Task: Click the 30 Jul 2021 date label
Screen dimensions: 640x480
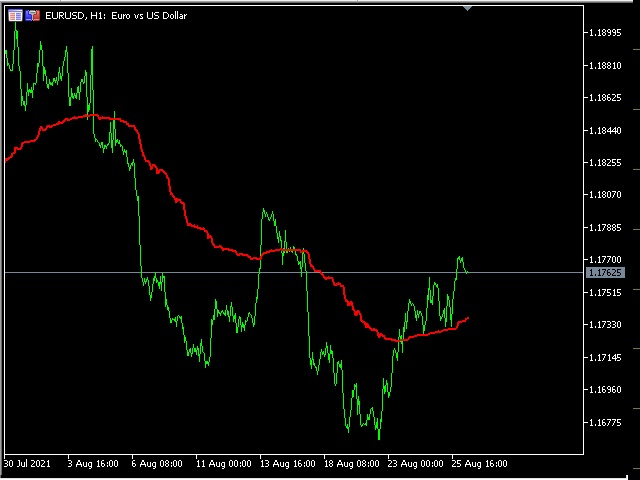Action: pyautogui.click(x=27, y=464)
